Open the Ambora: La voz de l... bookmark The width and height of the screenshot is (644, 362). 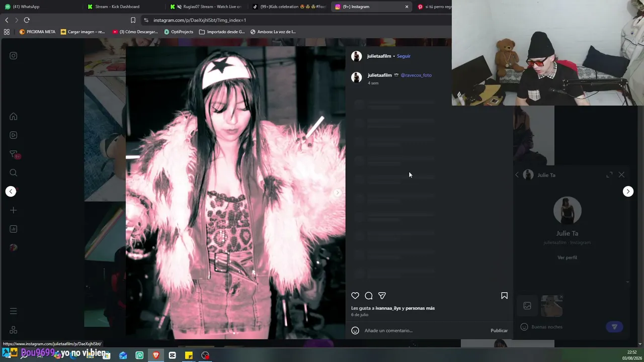[273, 32]
